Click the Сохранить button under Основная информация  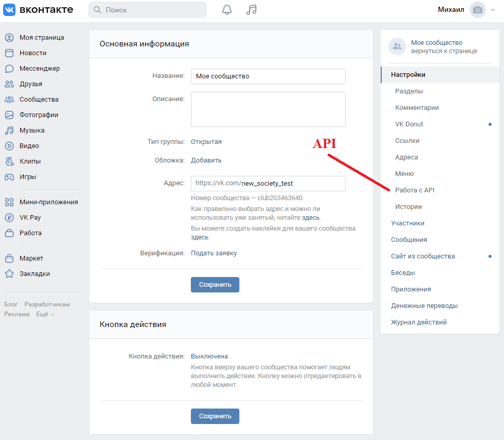click(x=215, y=285)
